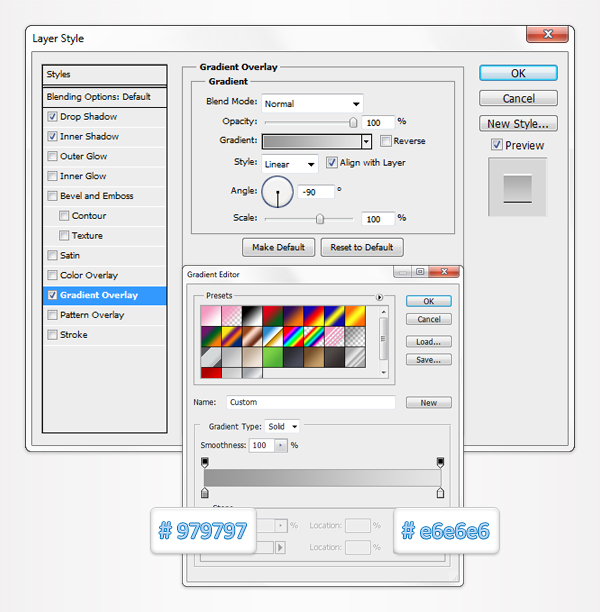Select Blending Options: Default in styles list
The image size is (600, 612).
coord(98,97)
